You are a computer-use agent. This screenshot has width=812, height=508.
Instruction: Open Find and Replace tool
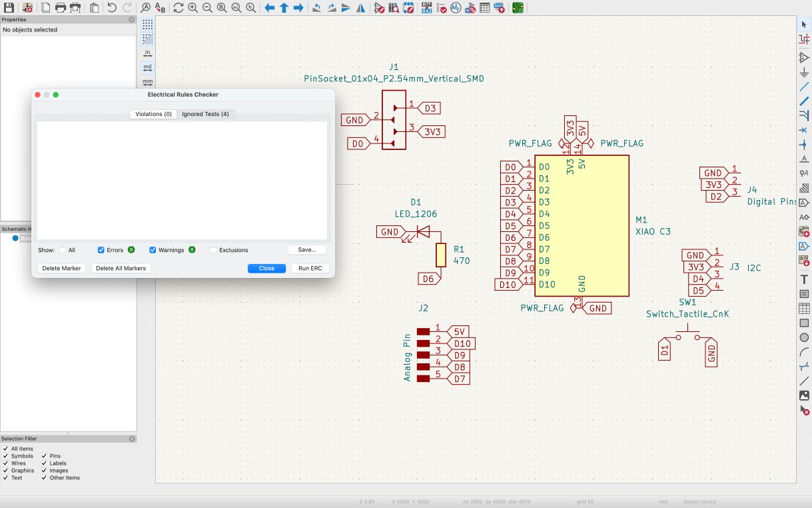(161, 8)
